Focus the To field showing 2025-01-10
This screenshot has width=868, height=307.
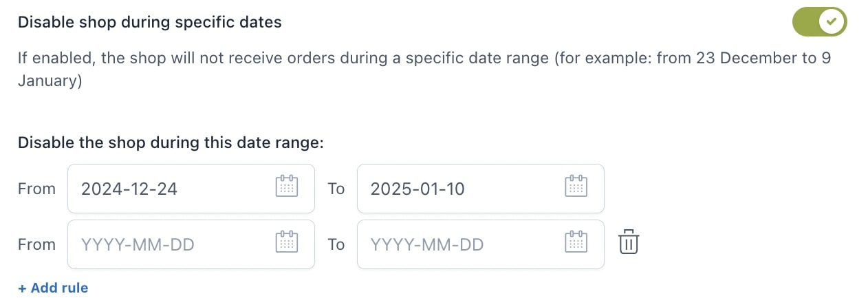coord(481,189)
